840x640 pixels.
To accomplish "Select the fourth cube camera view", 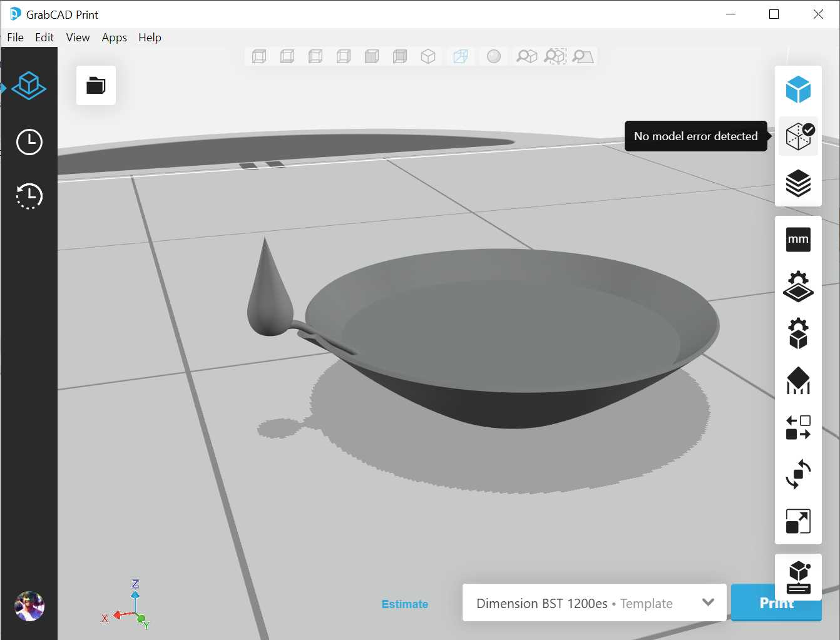I will (344, 57).
